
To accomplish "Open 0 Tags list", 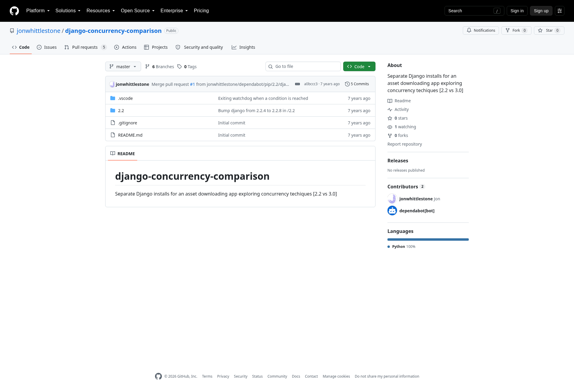I will (x=187, y=67).
